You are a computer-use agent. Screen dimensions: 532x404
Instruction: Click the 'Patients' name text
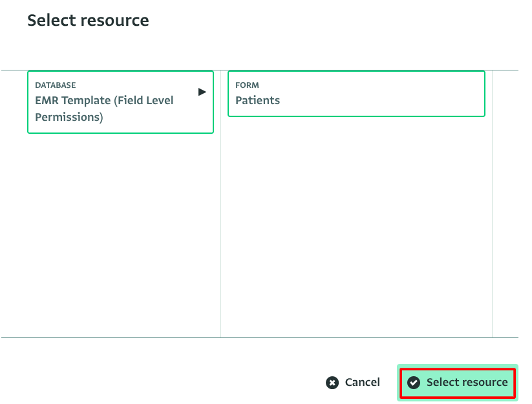point(257,100)
